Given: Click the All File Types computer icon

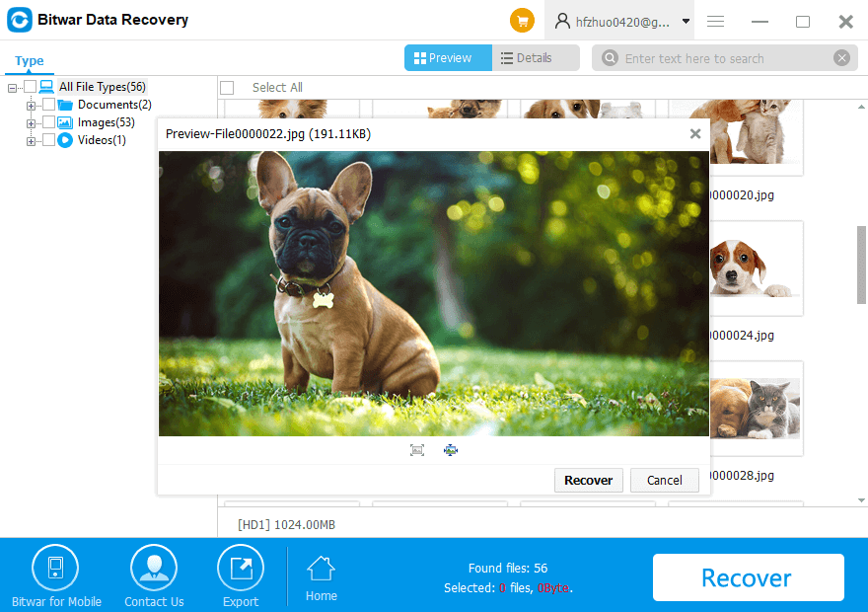Looking at the screenshot, I should 46,87.
